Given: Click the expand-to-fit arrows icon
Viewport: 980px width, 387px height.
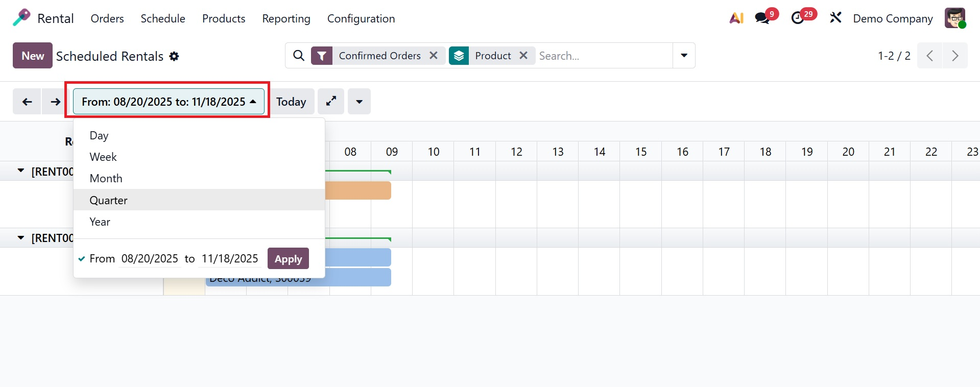Looking at the screenshot, I should tap(331, 101).
